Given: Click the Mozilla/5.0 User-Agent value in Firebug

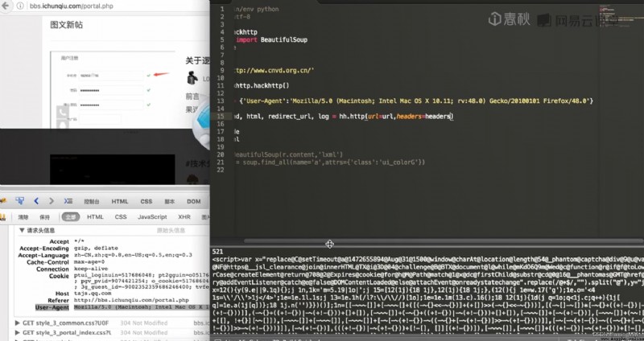Looking at the screenshot, I should [x=142, y=307].
